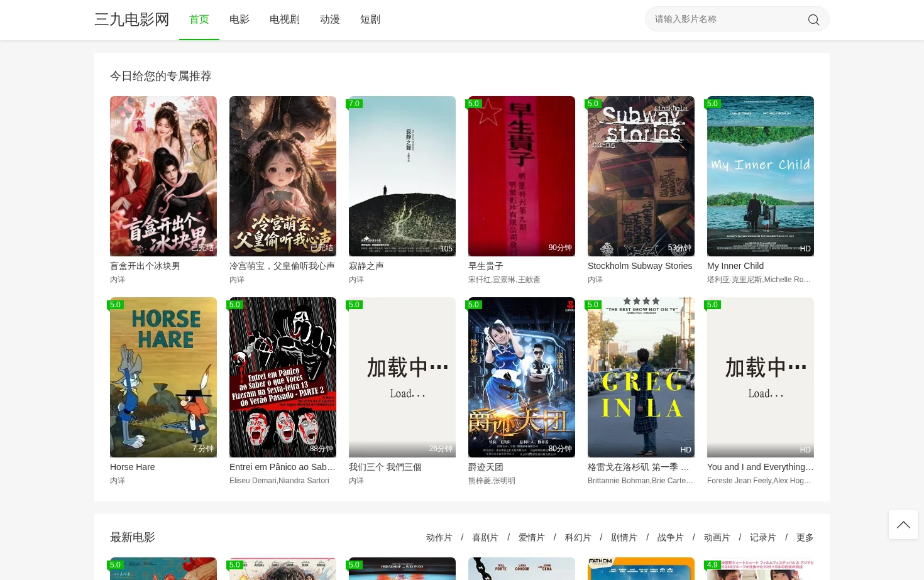The height and width of the screenshot is (580, 924).
Task: Open the Stockholm Subway Stories poster
Action: point(641,176)
